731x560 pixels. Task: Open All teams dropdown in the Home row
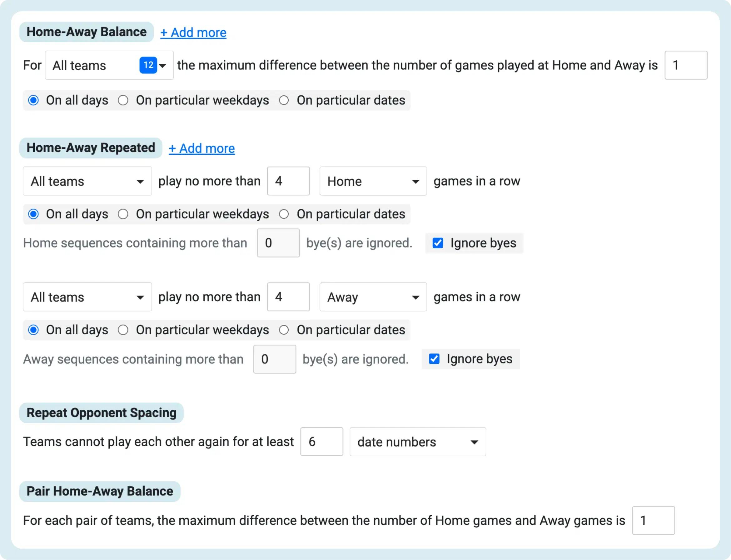coord(87,181)
